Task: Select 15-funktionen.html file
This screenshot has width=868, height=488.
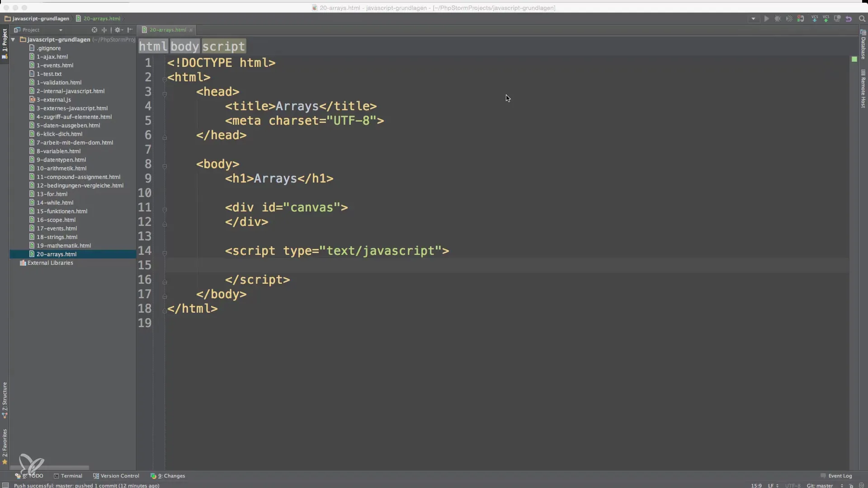Action: point(62,211)
